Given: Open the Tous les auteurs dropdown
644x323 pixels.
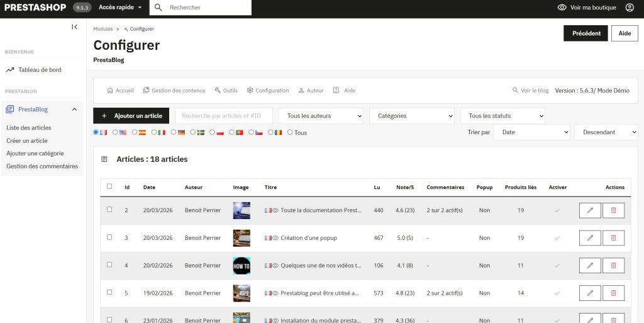Looking at the screenshot, I should (x=321, y=116).
